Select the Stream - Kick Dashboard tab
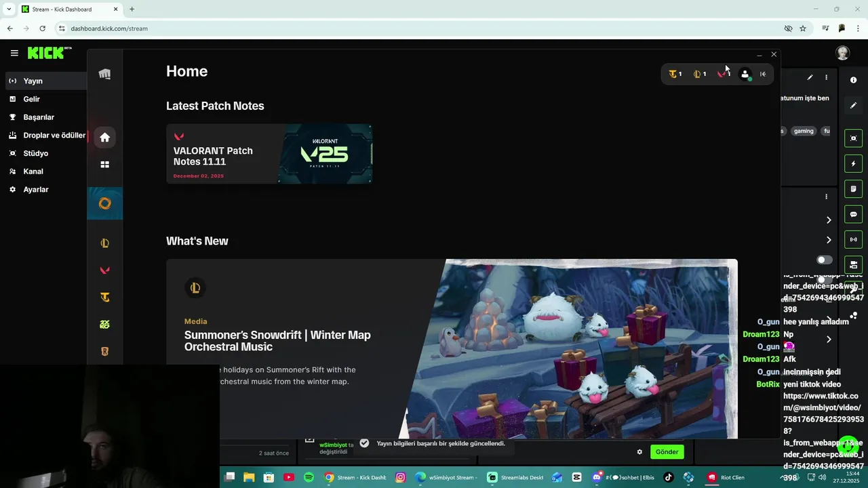 click(70, 9)
